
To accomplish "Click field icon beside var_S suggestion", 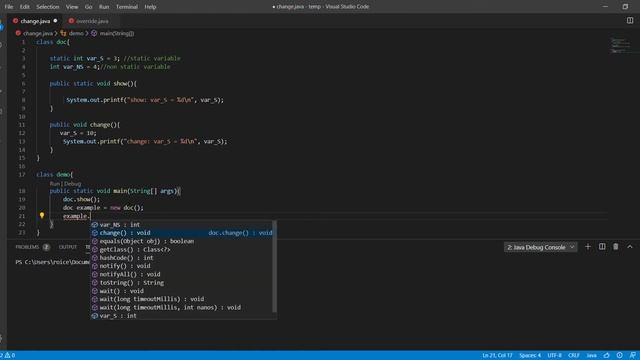I will 95,316.
